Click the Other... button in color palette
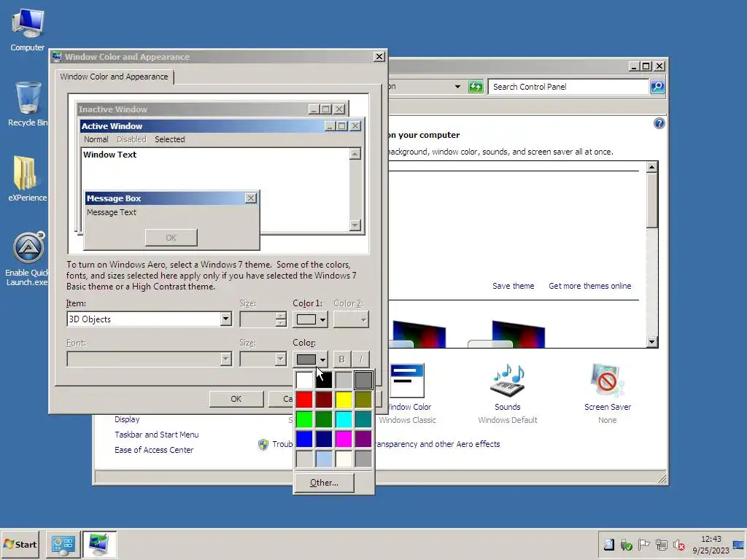Viewport: 747px width, 560px height. pyautogui.click(x=324, y=483)
